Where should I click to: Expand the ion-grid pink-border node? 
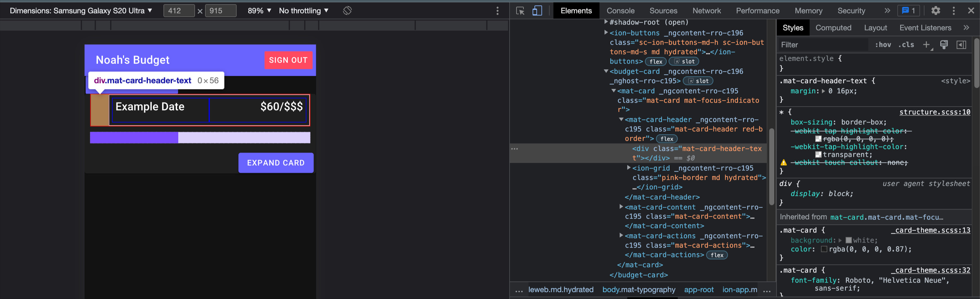[x=629, y=168]
